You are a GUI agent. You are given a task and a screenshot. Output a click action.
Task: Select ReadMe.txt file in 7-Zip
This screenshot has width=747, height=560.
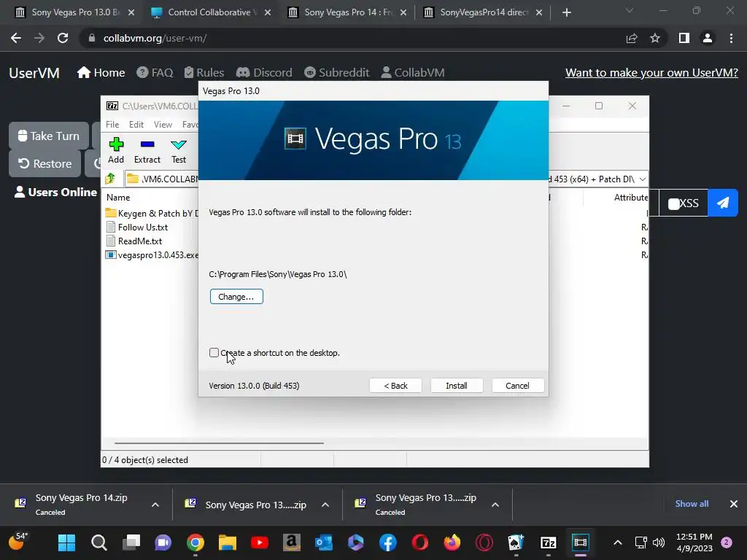click(x=134, y=241)
